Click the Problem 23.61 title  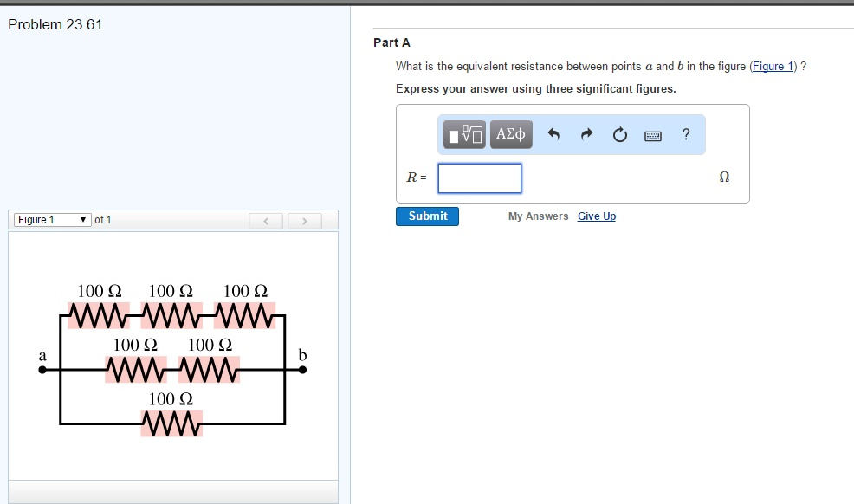coord(54,24)
